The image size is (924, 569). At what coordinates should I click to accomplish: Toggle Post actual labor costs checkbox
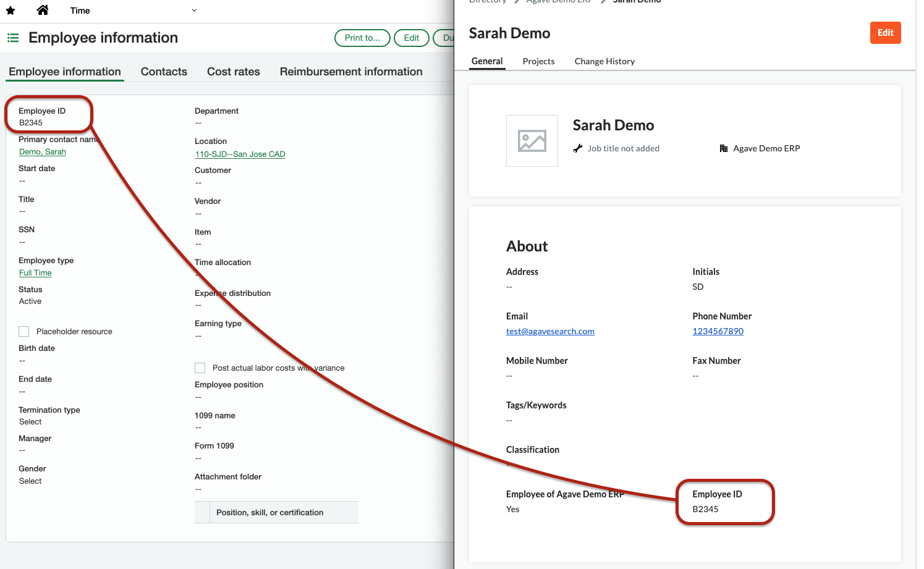pos(200,368)
